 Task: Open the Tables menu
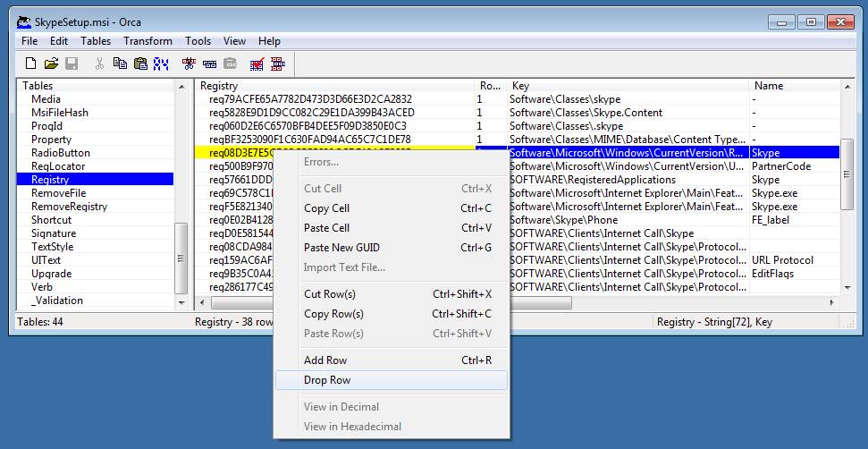pyautogui.click(x=96, y=41)
